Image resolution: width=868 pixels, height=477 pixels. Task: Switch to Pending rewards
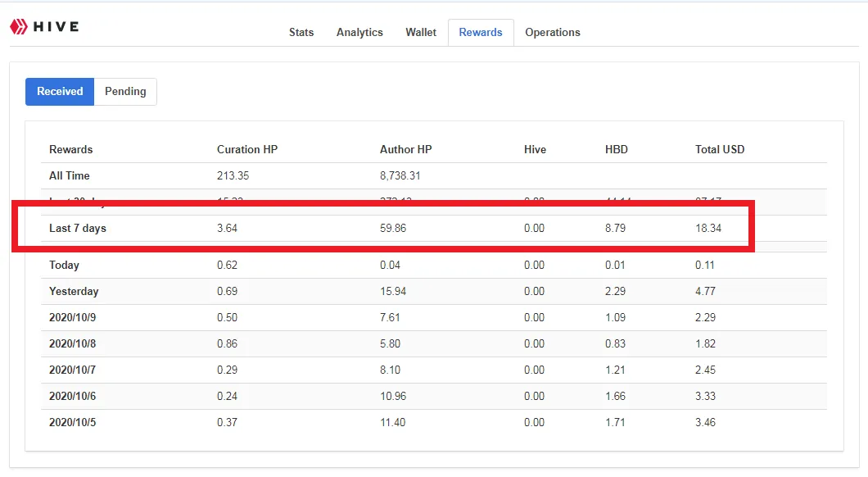[x=125, y=92]
